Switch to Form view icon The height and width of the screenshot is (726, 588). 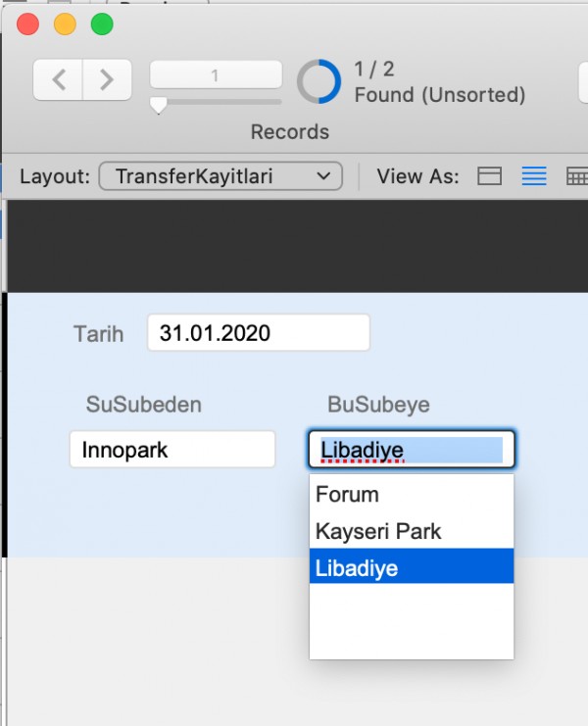tap(489, 176)
